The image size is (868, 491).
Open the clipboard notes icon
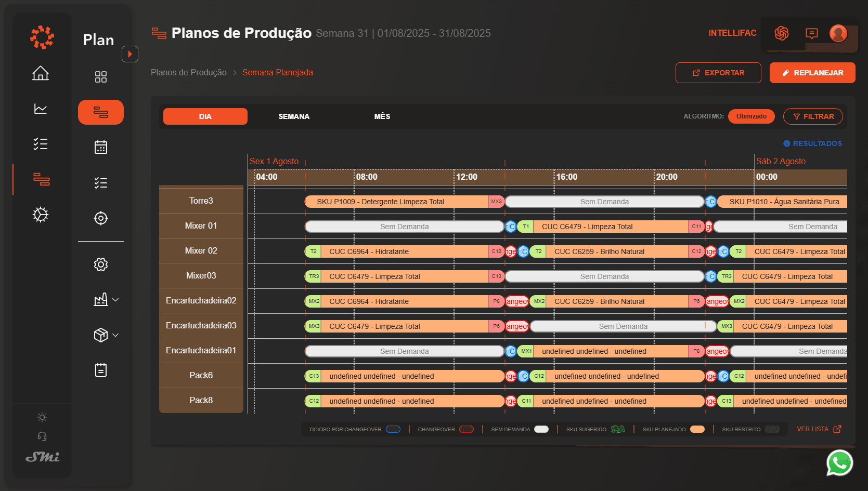coord(101,370)
